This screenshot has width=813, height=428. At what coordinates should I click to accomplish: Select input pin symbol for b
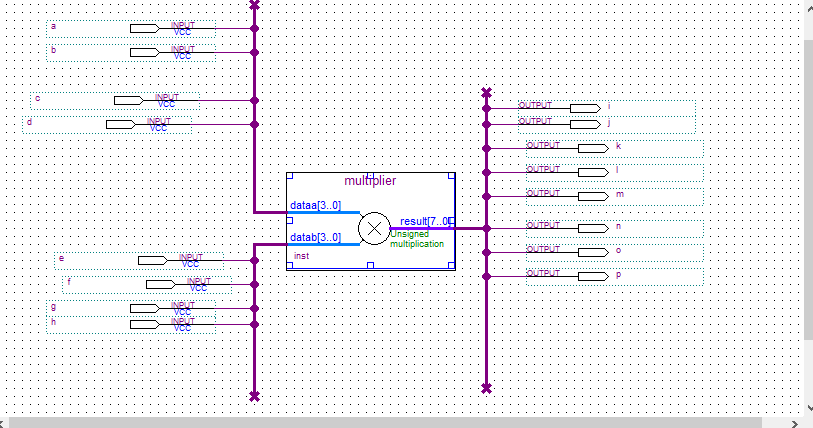145,52
